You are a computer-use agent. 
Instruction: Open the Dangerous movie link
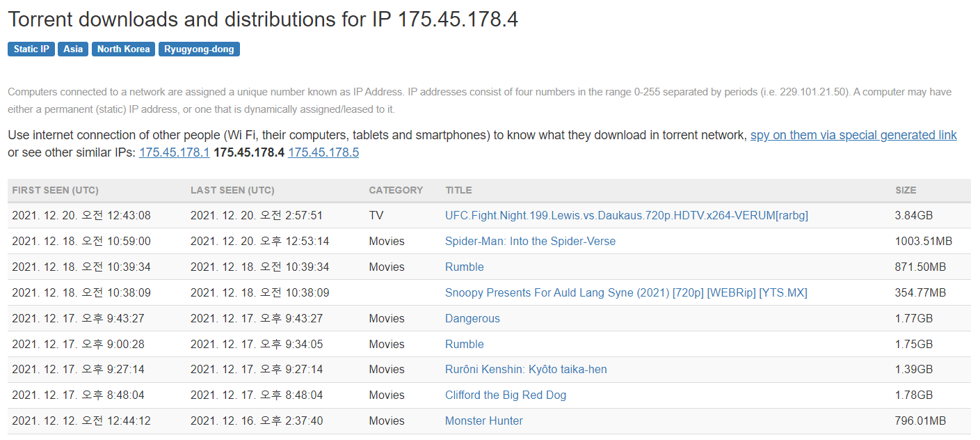coord(472,319)
